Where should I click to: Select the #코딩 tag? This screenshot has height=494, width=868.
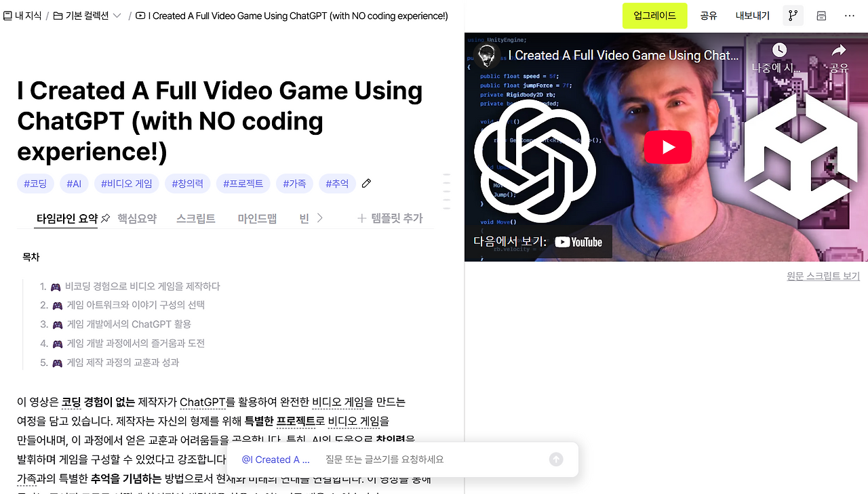pyautogui.click(x=35, y=184)
